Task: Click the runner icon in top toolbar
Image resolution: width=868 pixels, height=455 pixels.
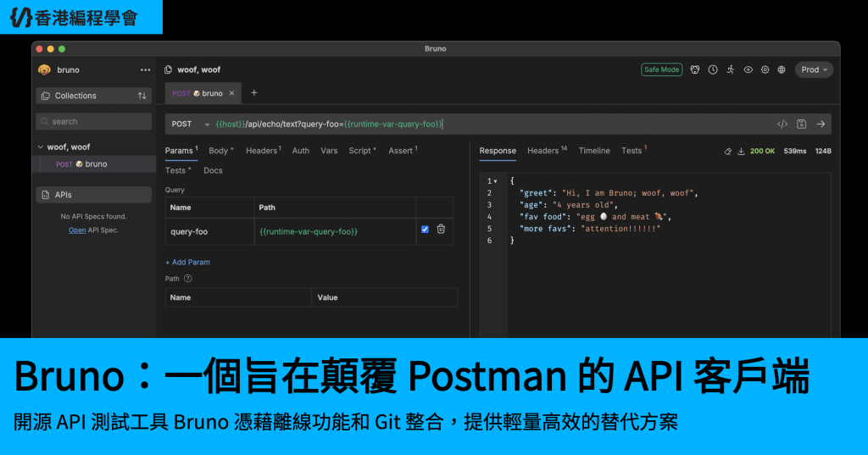Action: pos(731,69)
